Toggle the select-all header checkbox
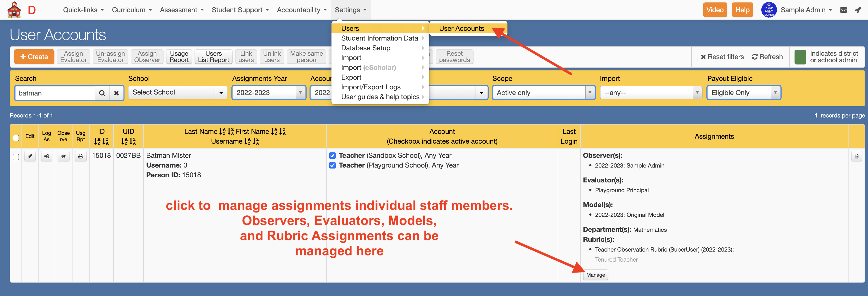 click(16, 137)
